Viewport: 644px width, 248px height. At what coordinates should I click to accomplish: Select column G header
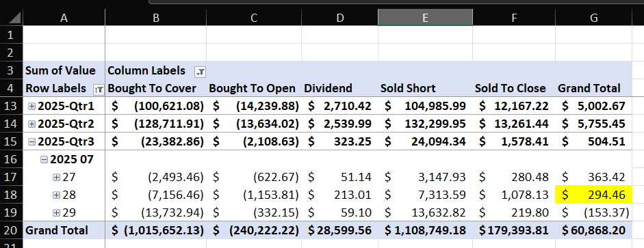pos(593,17)
